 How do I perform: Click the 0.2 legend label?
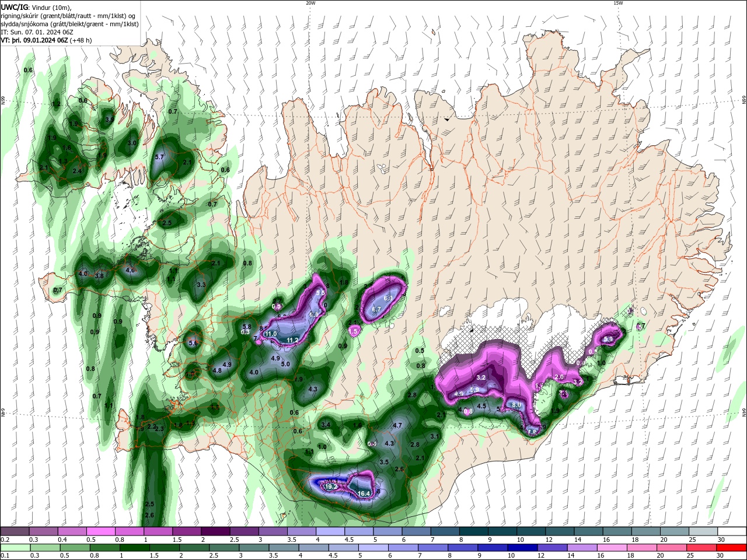[x=5, y=540]
